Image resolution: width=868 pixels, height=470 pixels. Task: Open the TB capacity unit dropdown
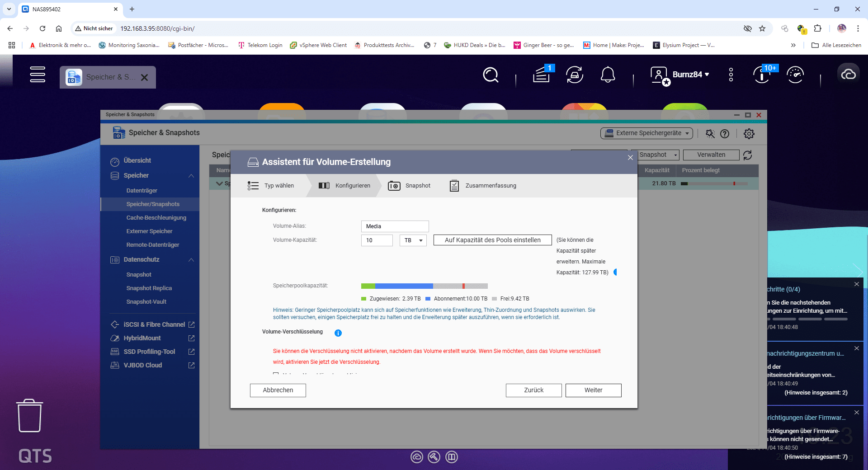pyautogui.click(x=413, y=240)
